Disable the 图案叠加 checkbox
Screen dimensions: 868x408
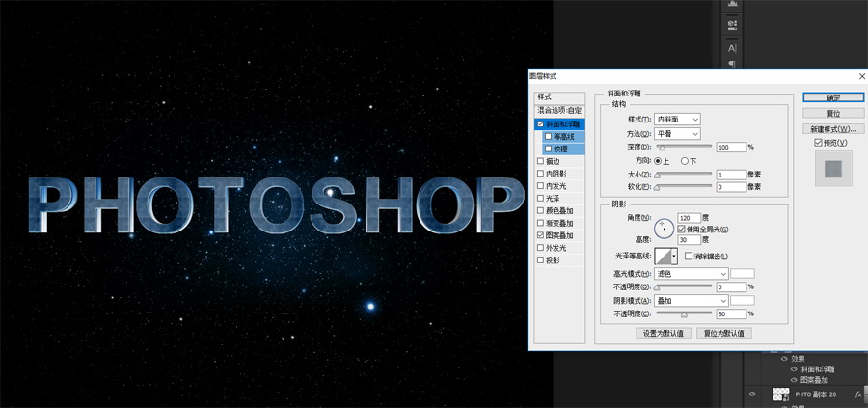coord(540,235)
